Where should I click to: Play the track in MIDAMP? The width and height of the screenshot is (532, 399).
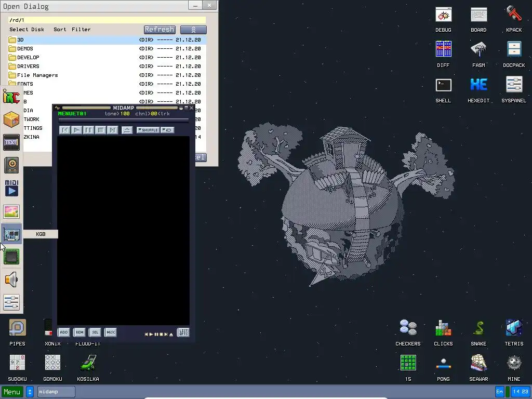(x=77, y=130)
